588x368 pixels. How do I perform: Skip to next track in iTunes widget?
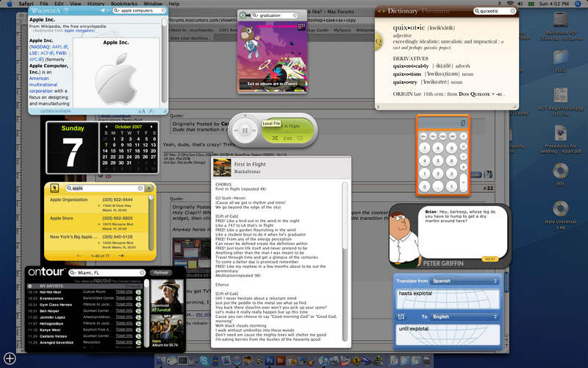coord(254,130)
